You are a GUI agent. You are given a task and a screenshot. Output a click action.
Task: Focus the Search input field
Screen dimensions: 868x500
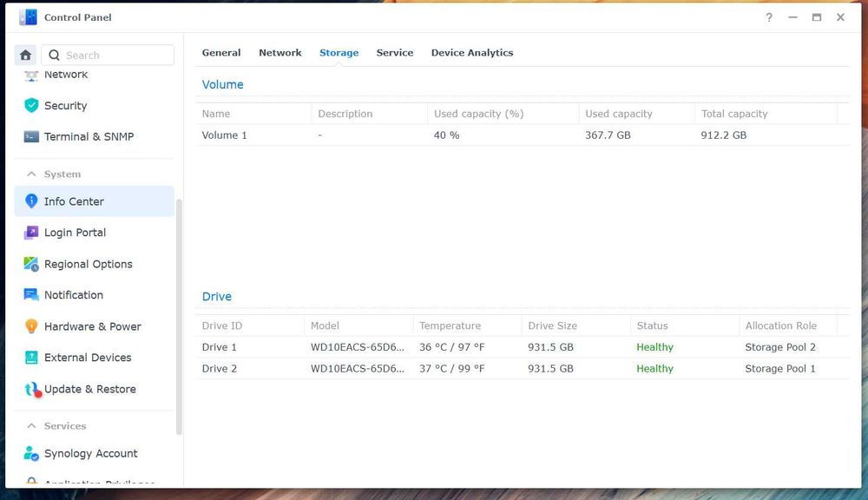108,55
